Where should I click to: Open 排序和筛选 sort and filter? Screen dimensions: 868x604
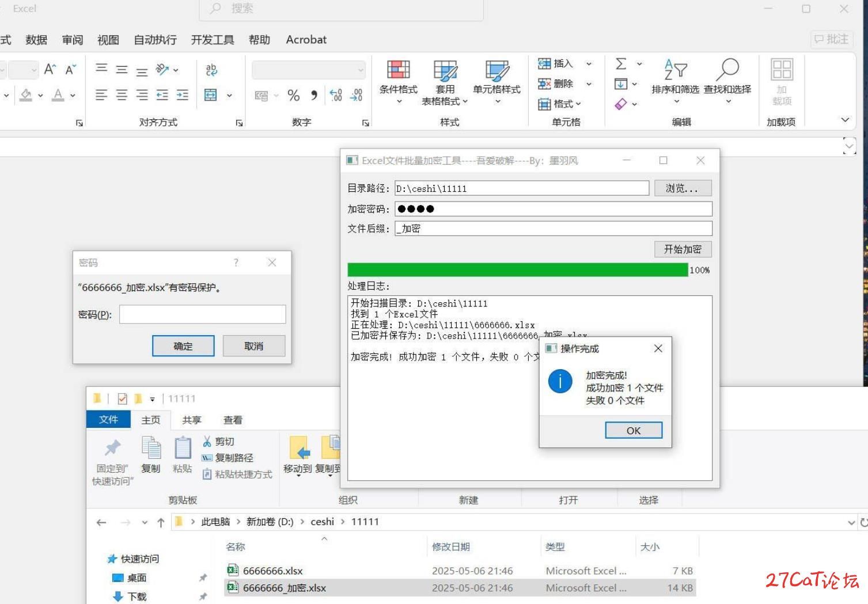[x=675, y=81]
